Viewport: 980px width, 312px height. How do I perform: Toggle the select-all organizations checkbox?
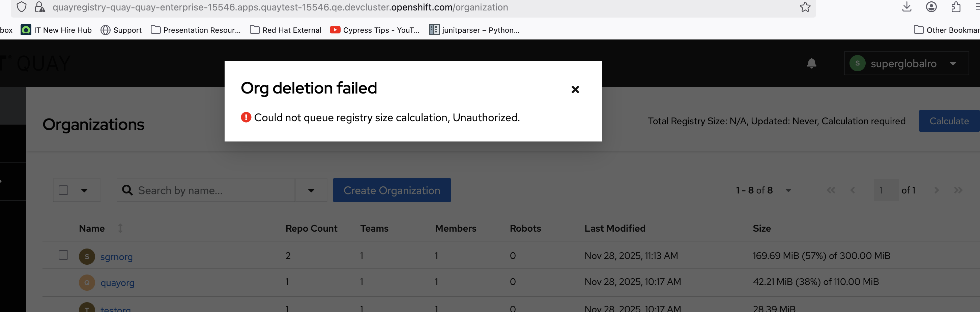63,190
